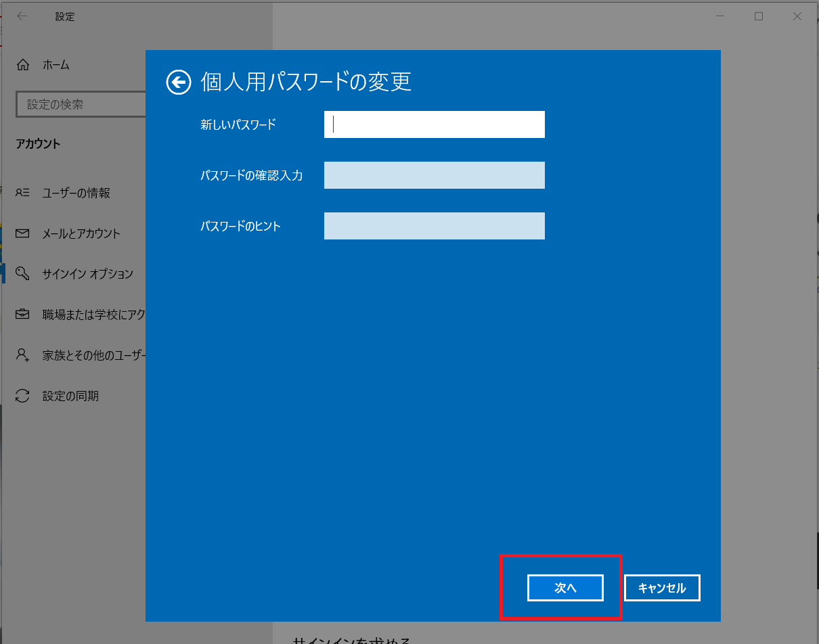Open the ユーザーの情報 sidebar entry
The width and height of the screenshot is (819, 644).
pos(74,193)
